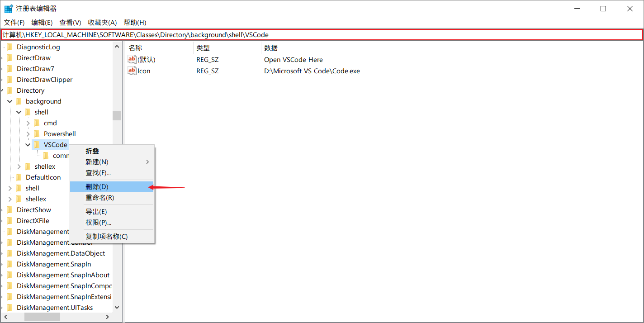Open the 新建(N) submenu
The width and height of the screenshot is (644, 323).
click(x=97, y=162)
